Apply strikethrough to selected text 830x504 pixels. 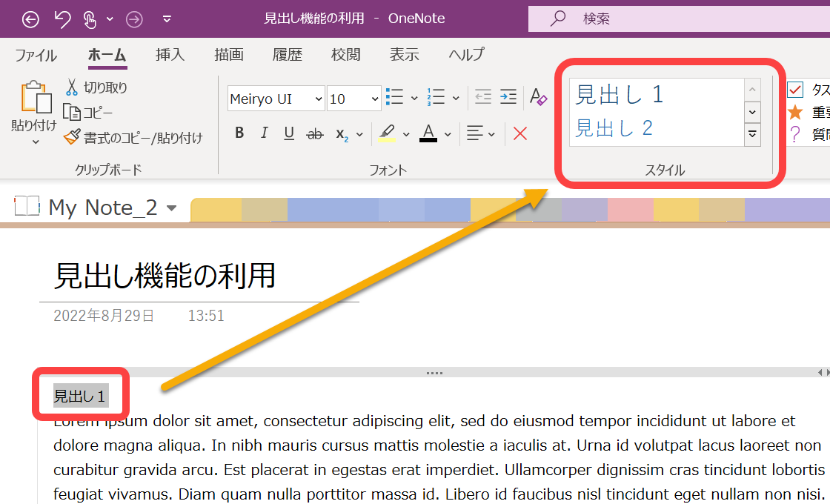(x=313, y=133)
